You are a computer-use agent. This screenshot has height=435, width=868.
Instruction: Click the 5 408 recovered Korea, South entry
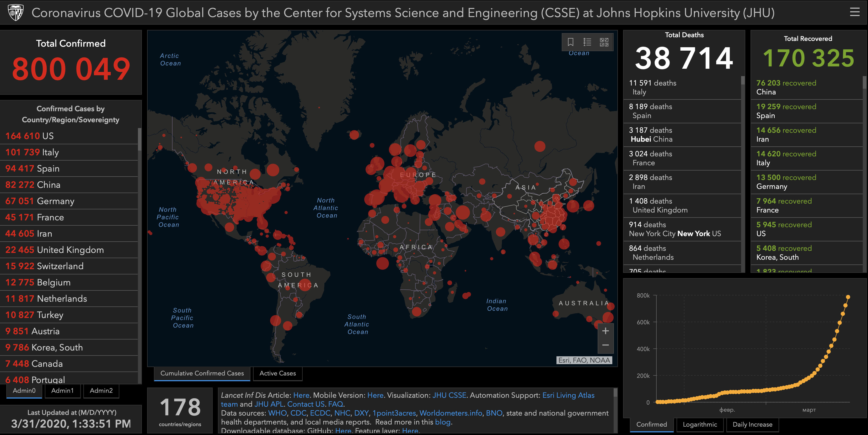click(x=807, y=253)
